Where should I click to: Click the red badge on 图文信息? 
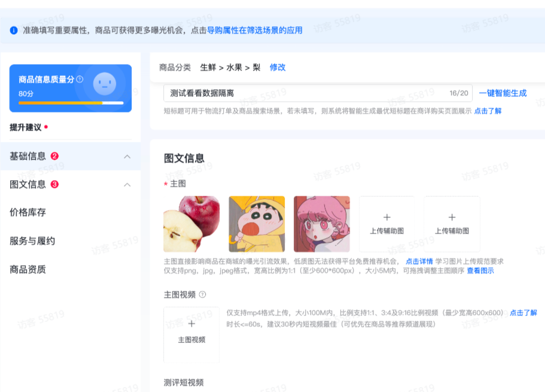pos(56,184)
